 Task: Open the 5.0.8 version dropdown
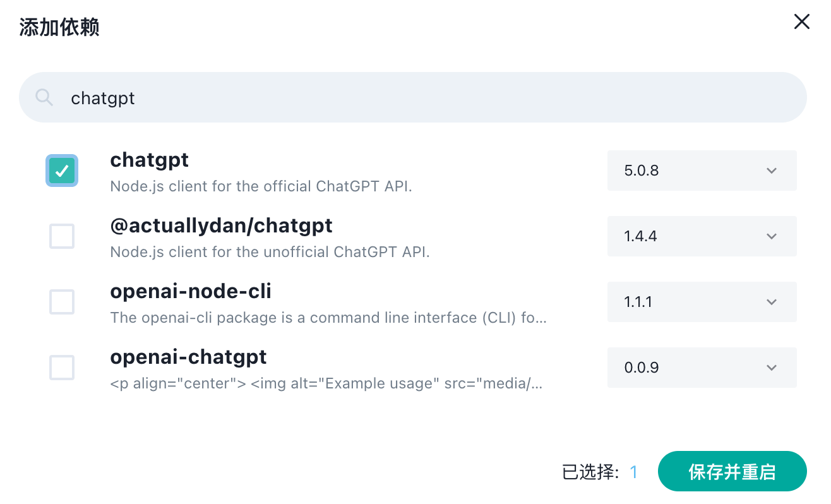tap(702, 171)
